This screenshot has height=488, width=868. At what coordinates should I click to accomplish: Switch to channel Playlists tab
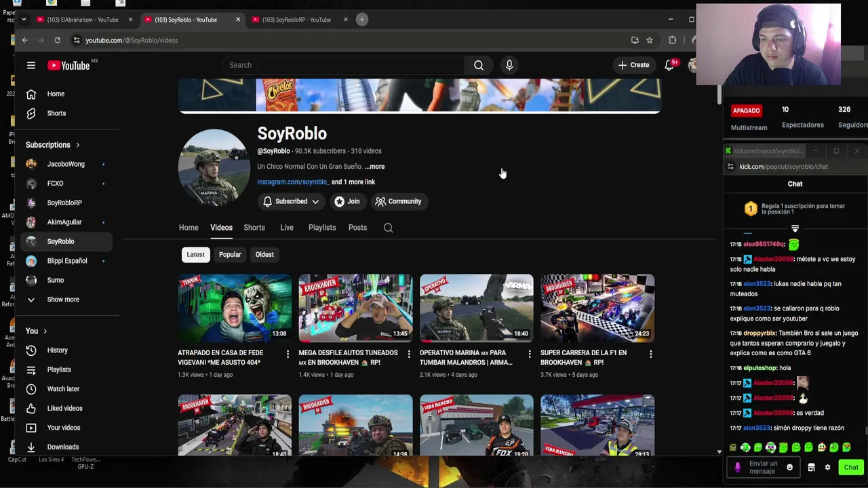point(322,228)
